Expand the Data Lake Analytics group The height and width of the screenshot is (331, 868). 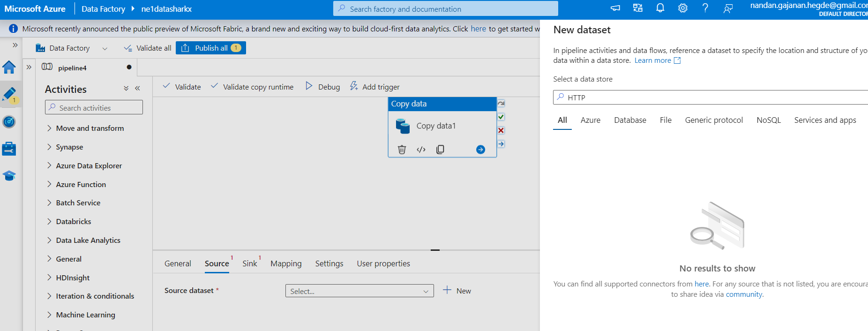tap(83, 240)
